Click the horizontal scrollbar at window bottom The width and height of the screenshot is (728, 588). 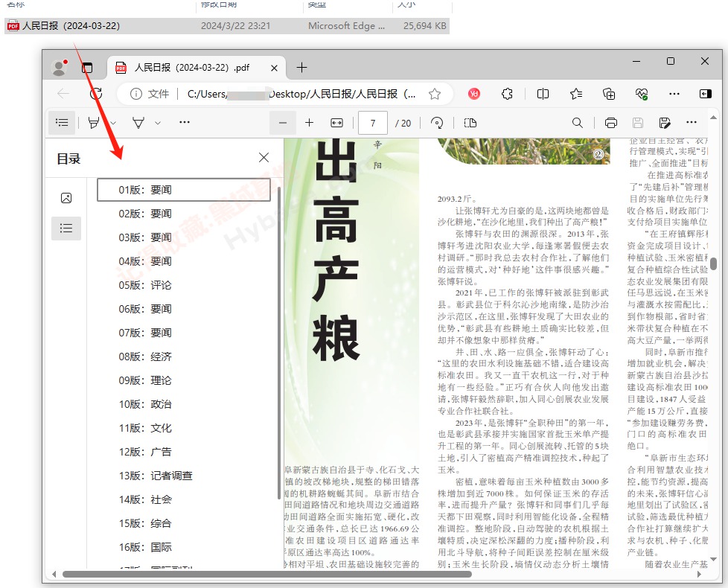click(267, 574)
